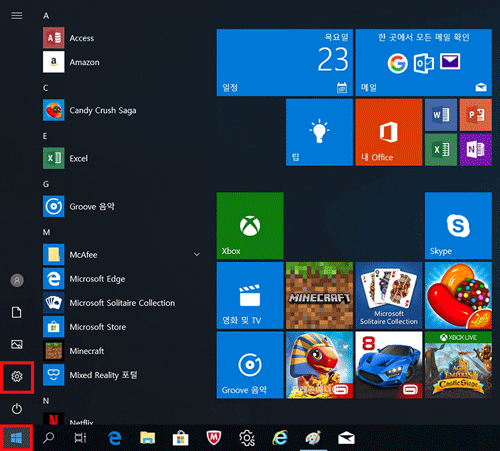Screen dimensions: 500x451
Task: Launch Internet Explorer from the taskbar
Action: (x=280, y=438)
